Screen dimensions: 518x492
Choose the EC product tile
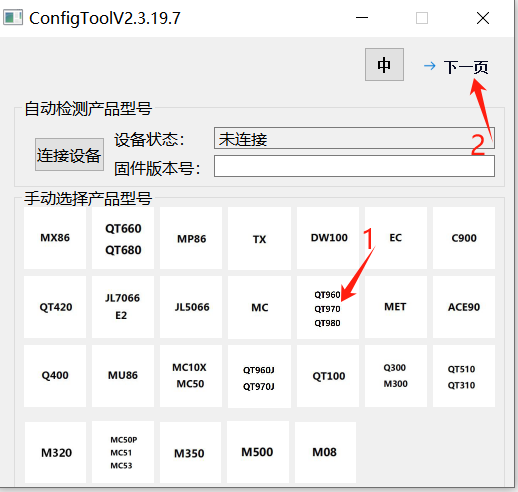pos(396,238)
